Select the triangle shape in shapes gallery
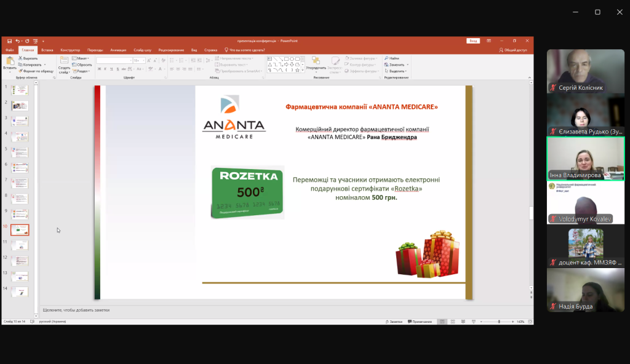The width and height of the screenshot is (630, 364). coord(270,65)
